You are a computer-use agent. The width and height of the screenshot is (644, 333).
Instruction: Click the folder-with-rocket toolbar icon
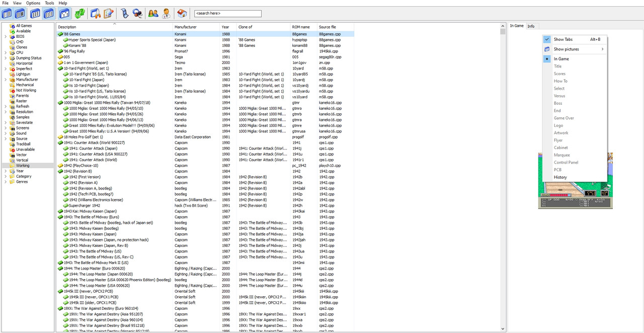(96, 14)
